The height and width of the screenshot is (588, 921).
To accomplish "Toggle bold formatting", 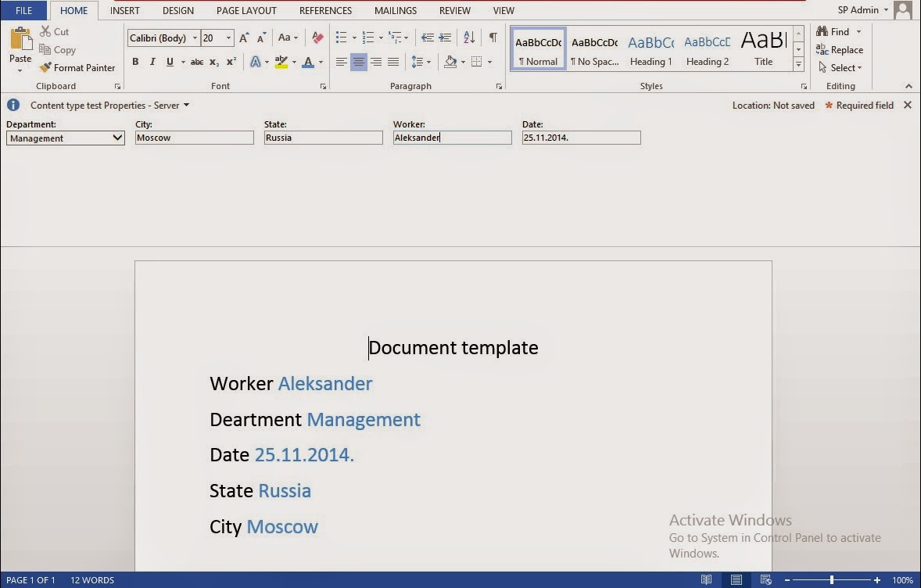I will point(135,62).
